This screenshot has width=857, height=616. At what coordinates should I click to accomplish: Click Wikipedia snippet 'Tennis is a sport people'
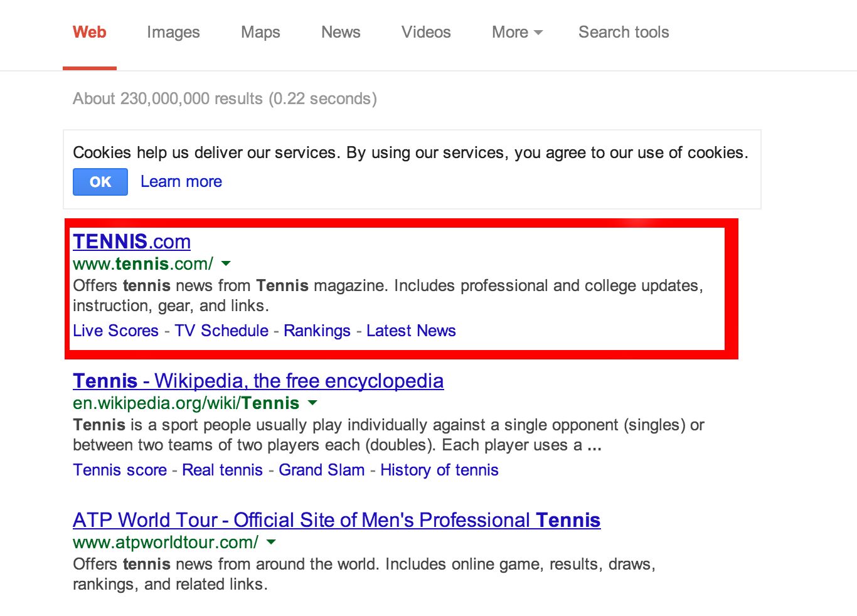coord(388,435)
